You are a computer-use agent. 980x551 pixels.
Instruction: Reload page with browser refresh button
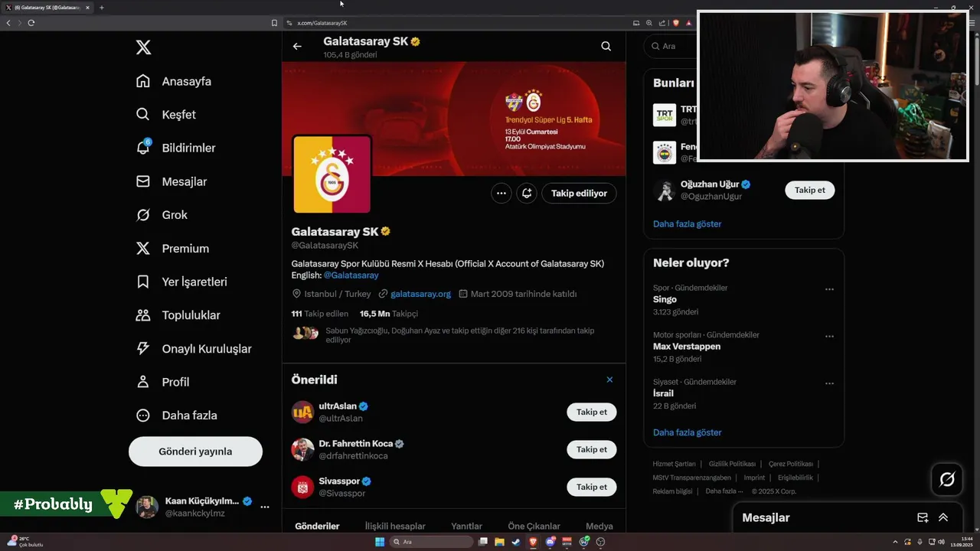pyautogui.click(x=31, y=23)
